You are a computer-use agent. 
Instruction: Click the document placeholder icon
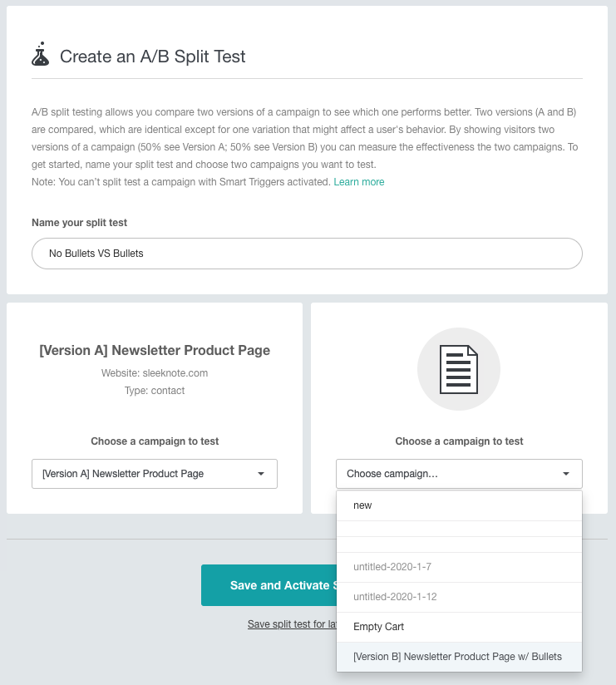[x=458, y=369]
